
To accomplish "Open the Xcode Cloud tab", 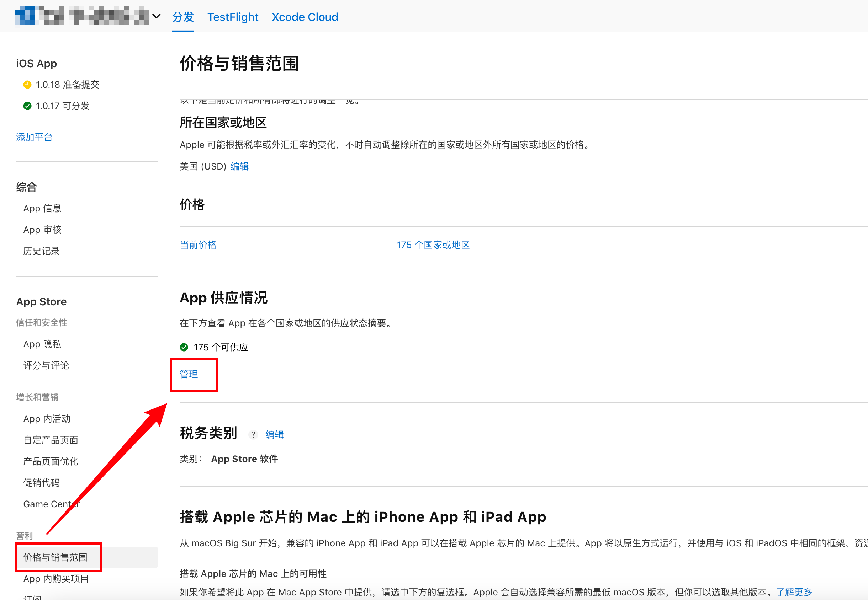I will click(x=305, y=17).
